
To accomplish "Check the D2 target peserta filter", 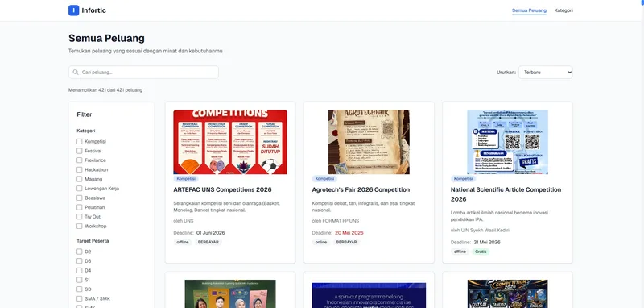I will click(x=79, y=252).
